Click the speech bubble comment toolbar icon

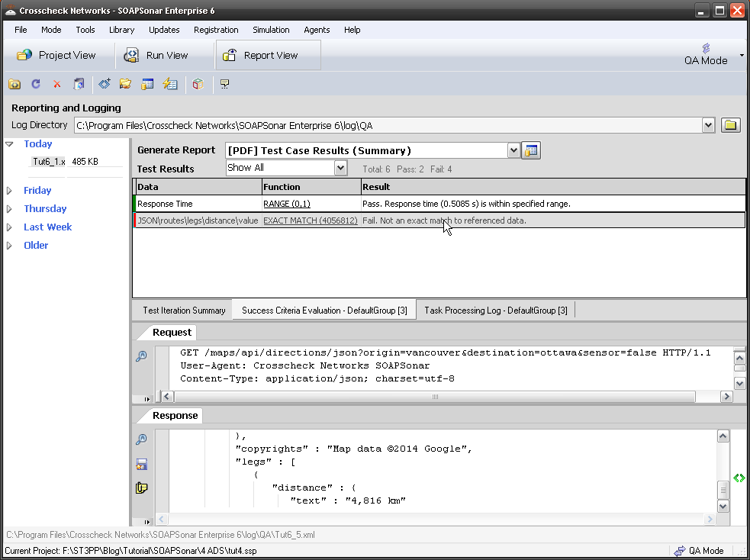(x=224, y=84)
